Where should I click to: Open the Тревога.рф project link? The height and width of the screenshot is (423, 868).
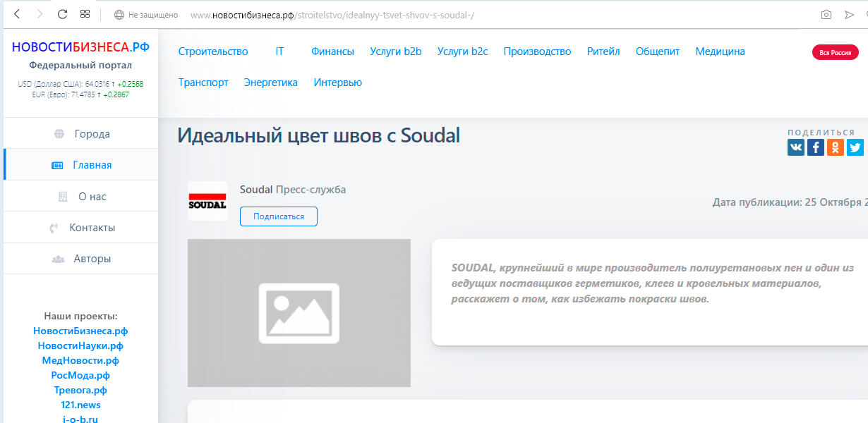pyautogui.click(x=80, y=390)
